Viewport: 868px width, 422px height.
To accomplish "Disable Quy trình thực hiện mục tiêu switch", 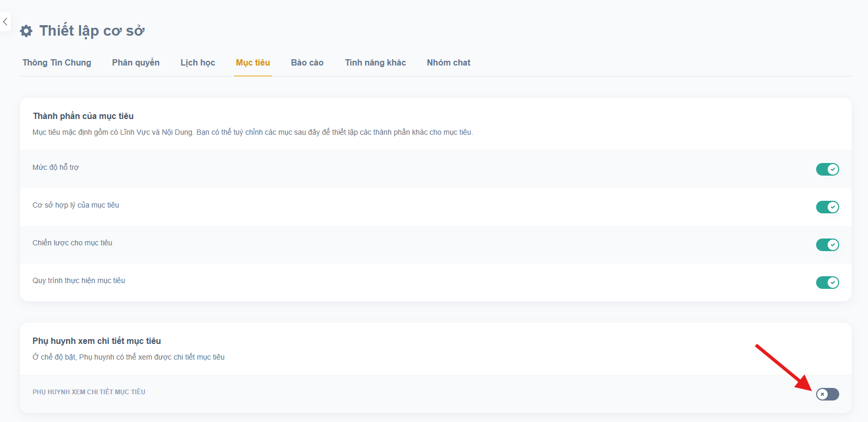I will tap(827, 283).
